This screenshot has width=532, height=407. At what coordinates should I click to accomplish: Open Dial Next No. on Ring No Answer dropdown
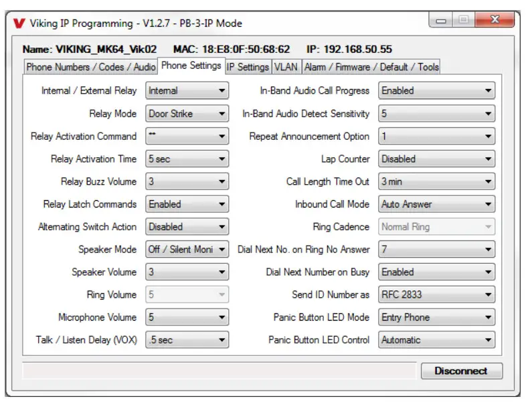click(437, 250)
